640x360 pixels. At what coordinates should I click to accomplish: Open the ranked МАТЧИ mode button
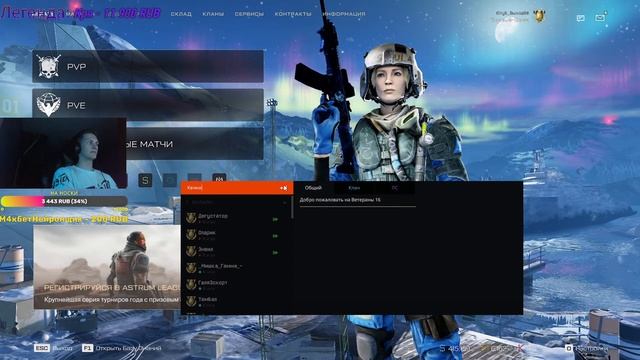pyautogui.click(x=195, y=144)
